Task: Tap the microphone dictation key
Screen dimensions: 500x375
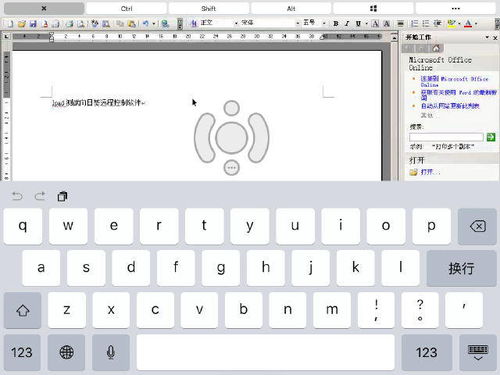Action: click(x=111, y=352)
